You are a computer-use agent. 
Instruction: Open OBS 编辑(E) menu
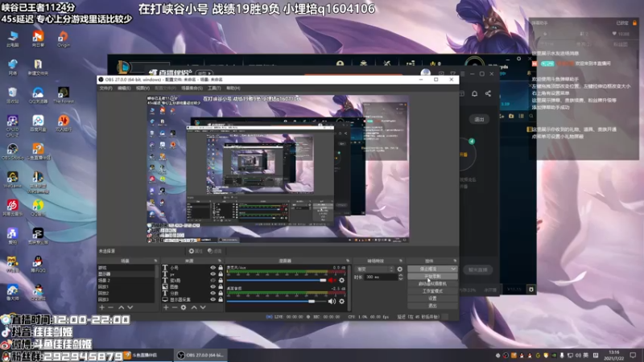[x=124, y=88]
